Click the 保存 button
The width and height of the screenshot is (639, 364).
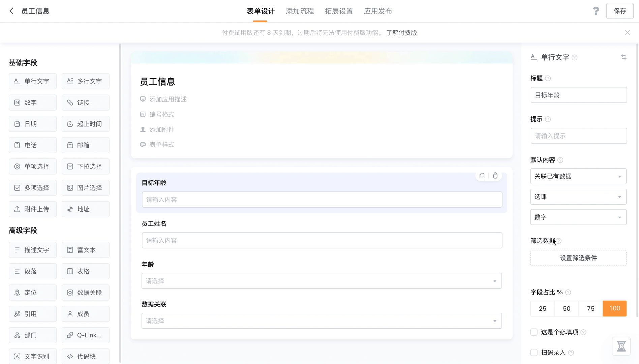(x=620, y=11)
